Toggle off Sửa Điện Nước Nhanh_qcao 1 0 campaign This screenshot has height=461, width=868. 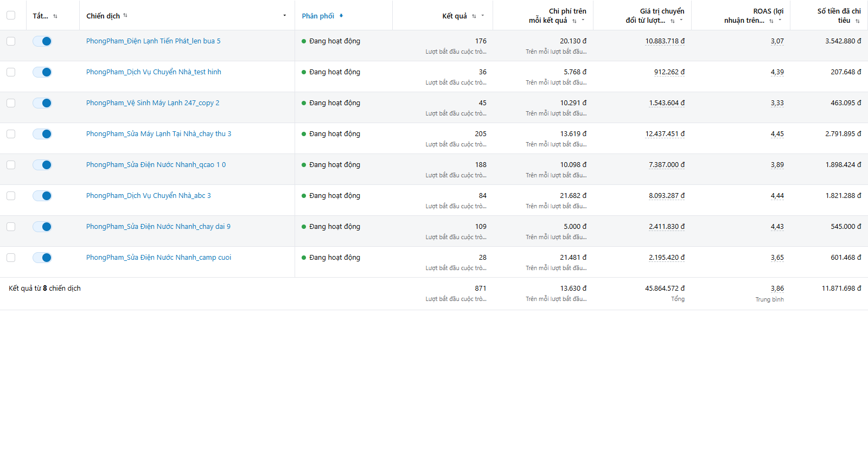point(42,165)
